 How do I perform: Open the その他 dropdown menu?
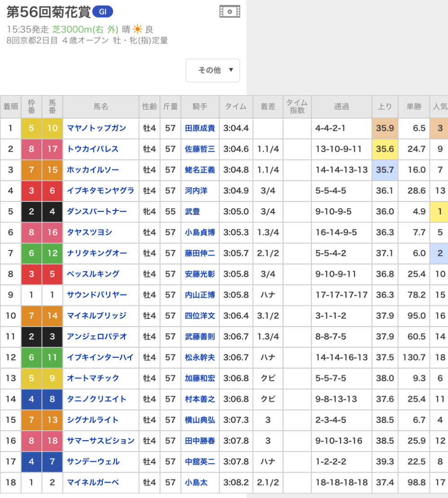(213, 70)
